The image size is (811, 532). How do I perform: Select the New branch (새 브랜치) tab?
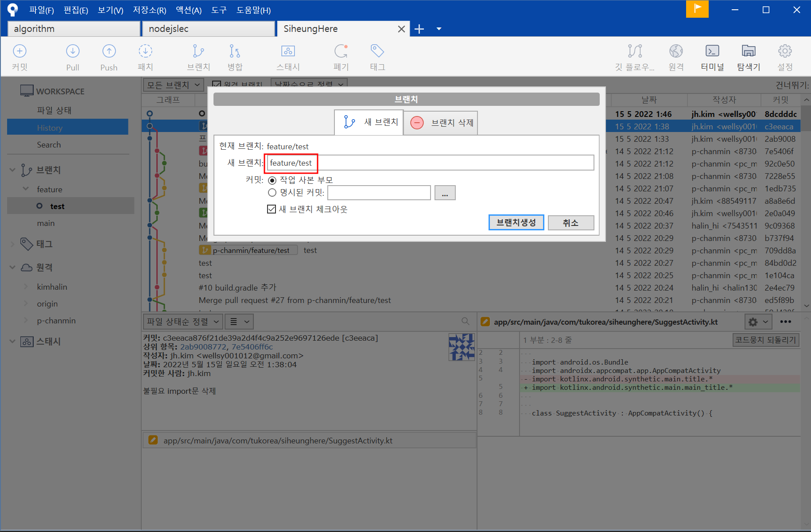click(369, 122)
